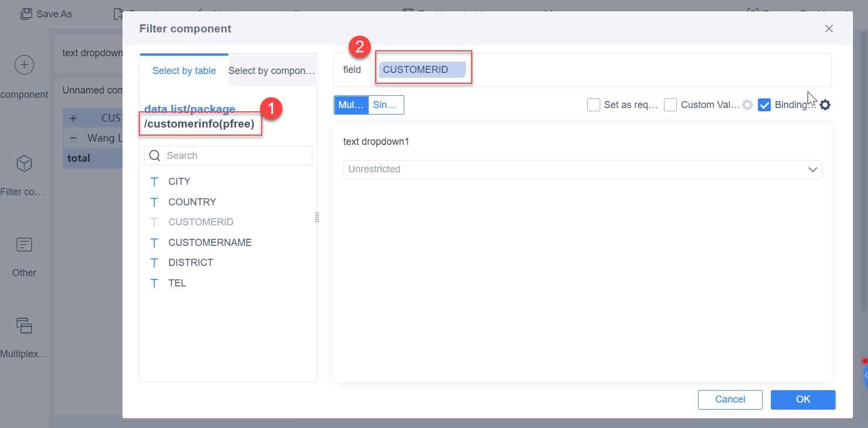Select the DISTRICT field
Image resolution: width=868 pixels, height=428 pixels.
coord(191,263)
